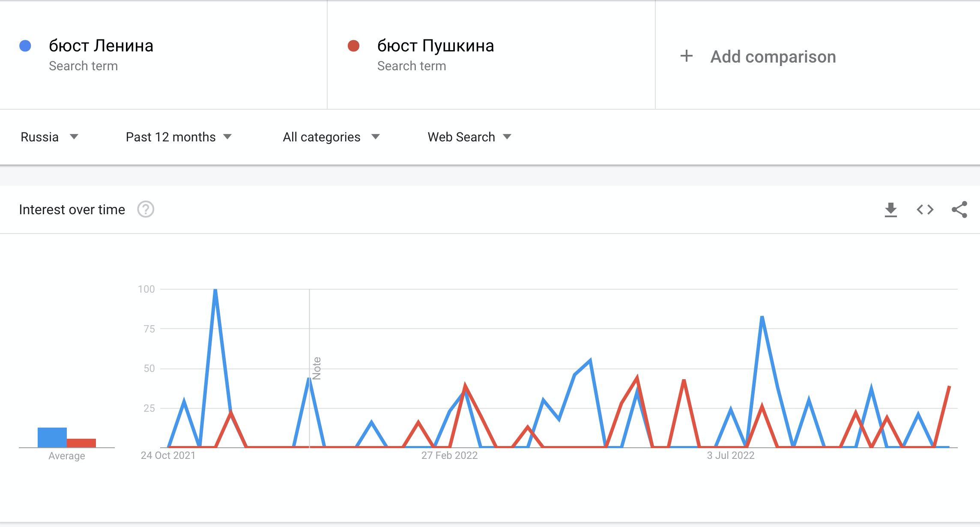Open the share icon for chart
Screen dimensions: 980x527
[959, 210]
